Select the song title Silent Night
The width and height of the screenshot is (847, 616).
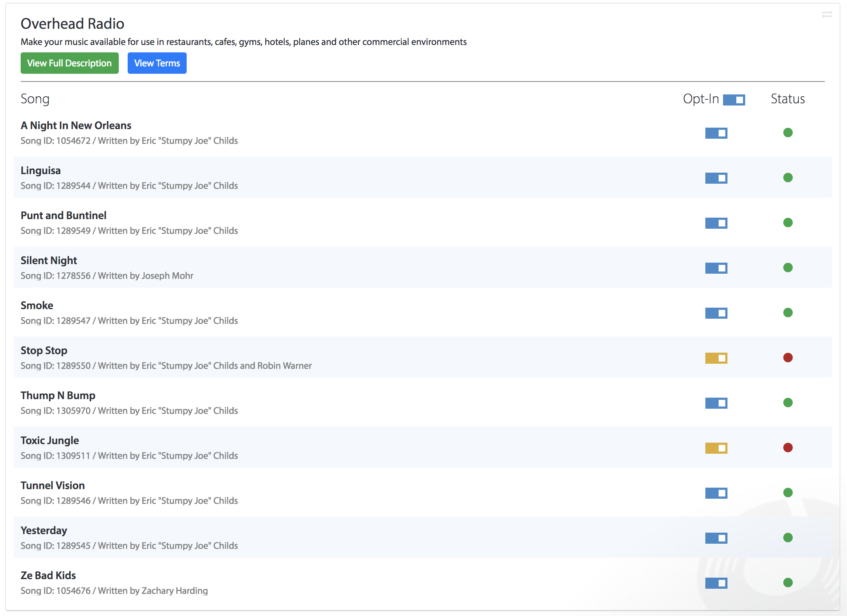pos(49,260)
